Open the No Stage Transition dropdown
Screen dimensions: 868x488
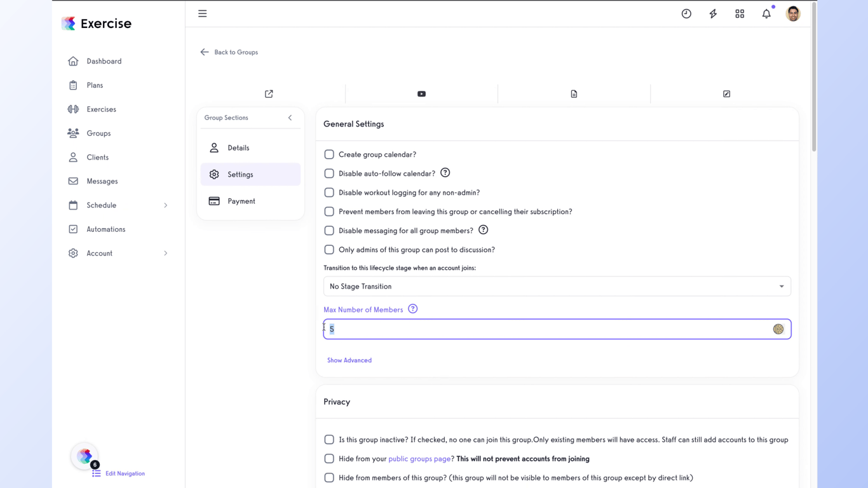(x=557, y=287)
